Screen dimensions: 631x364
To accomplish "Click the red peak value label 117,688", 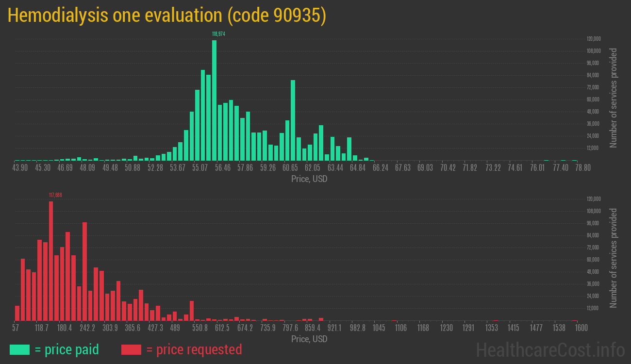I will [x=55, y=195].
